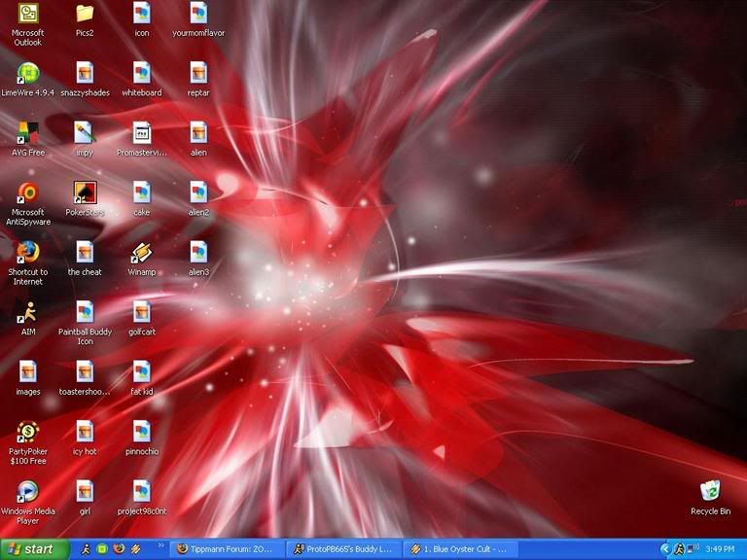The width and height of the screenshot is (747, 560).
Task: Click the Firefox quick launch icon
Action: point(119,549)
